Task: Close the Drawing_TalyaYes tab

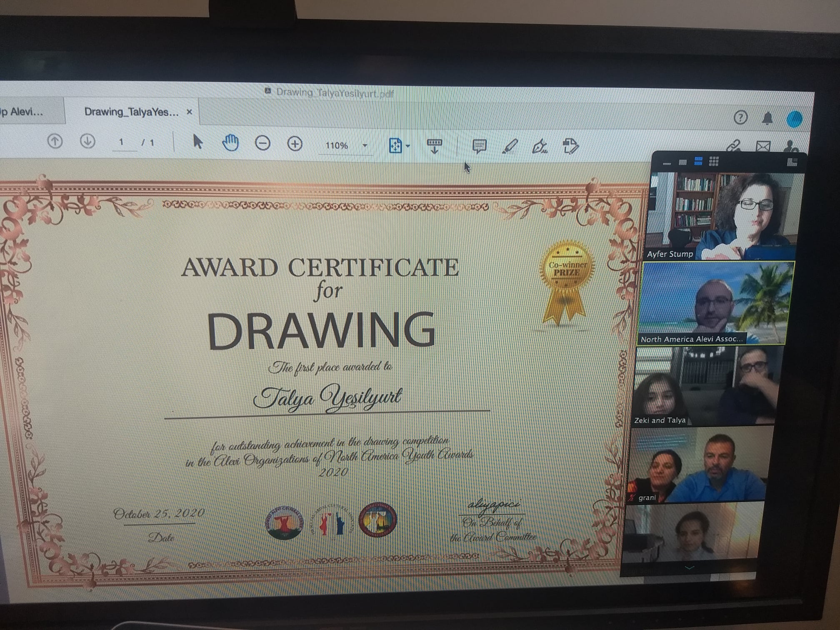Action: click(x=189, y=112)
